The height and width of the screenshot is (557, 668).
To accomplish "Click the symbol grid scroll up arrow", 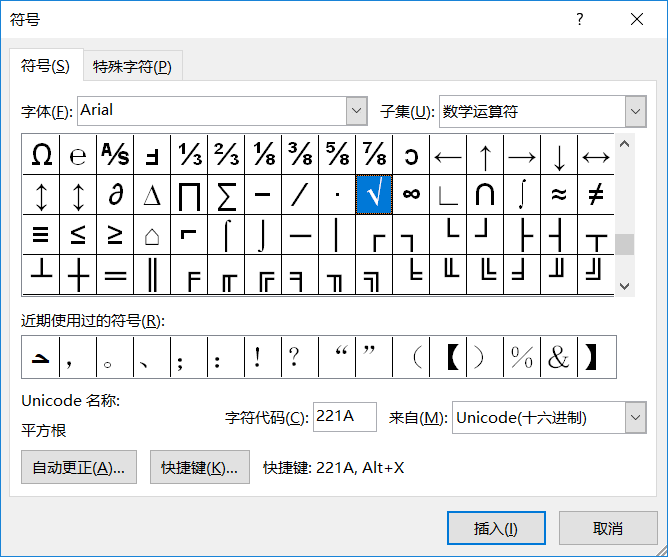I will point(625,144).
